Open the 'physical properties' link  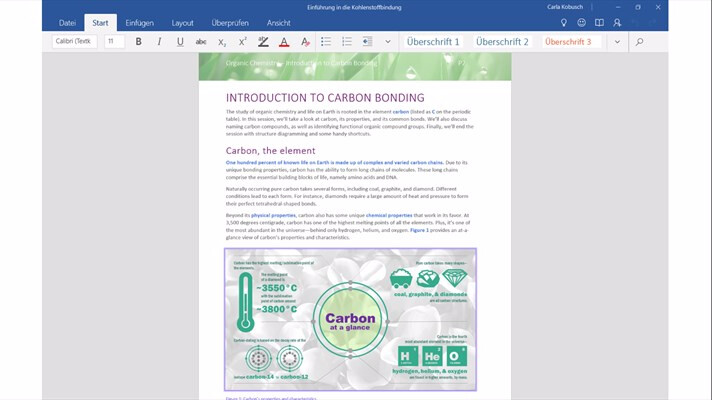tap(273, 215)
